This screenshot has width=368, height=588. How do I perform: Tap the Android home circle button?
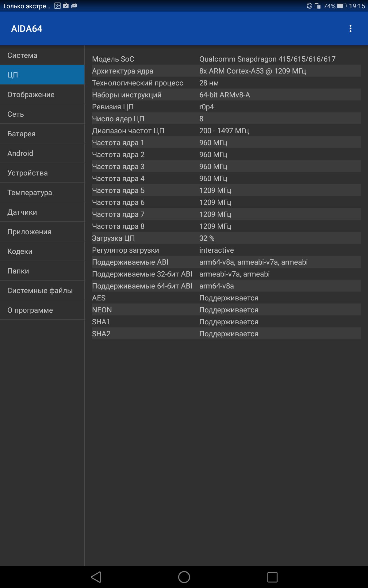click(184, 577)
